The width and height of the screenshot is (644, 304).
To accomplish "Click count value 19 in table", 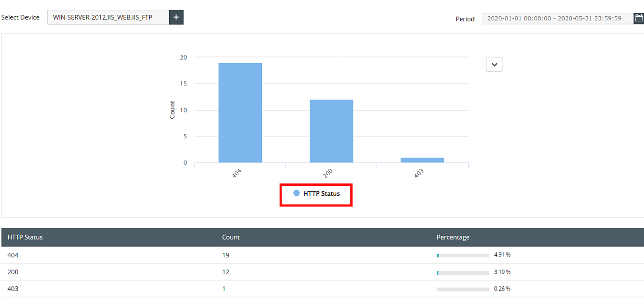I will pos(225,255).
